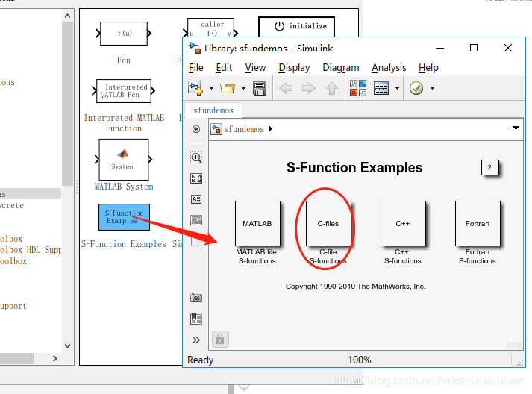This screenshot has height=394, width=532.
Task: Click the sfundemos model icon in breadcrumb
Action: [x=216, y=129]
